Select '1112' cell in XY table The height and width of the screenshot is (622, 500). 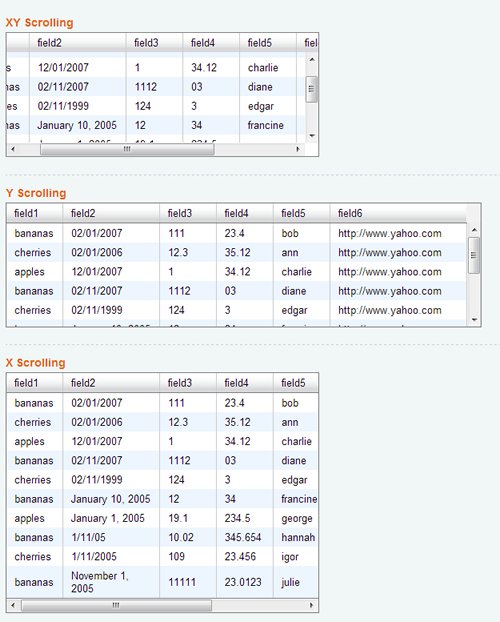154,87
